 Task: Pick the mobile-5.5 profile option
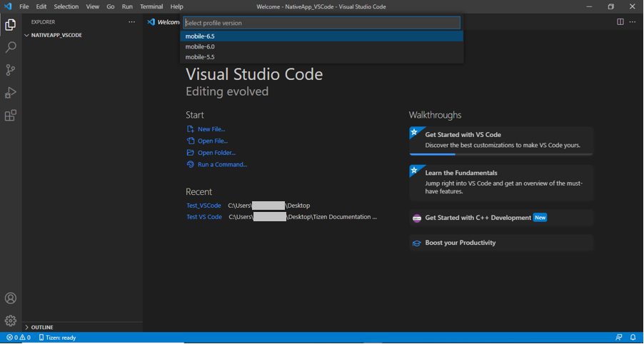point(200,57)
